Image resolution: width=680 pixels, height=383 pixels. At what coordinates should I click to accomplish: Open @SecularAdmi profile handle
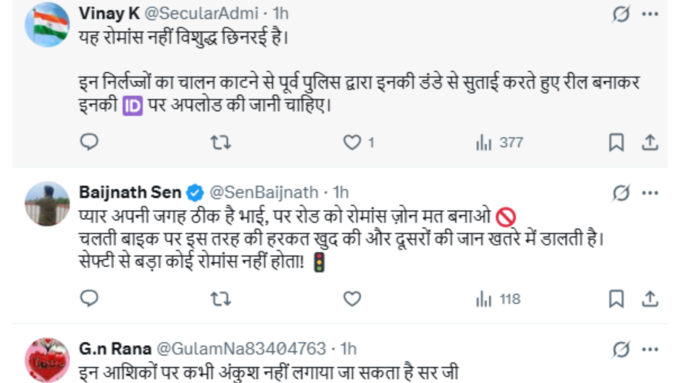coord(201,13)
